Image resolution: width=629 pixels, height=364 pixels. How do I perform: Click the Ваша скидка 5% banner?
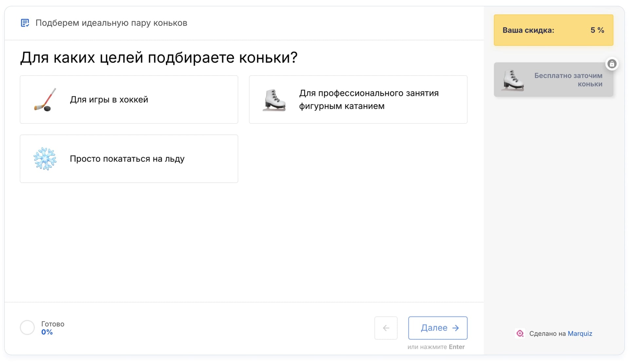tap(553, 30)
